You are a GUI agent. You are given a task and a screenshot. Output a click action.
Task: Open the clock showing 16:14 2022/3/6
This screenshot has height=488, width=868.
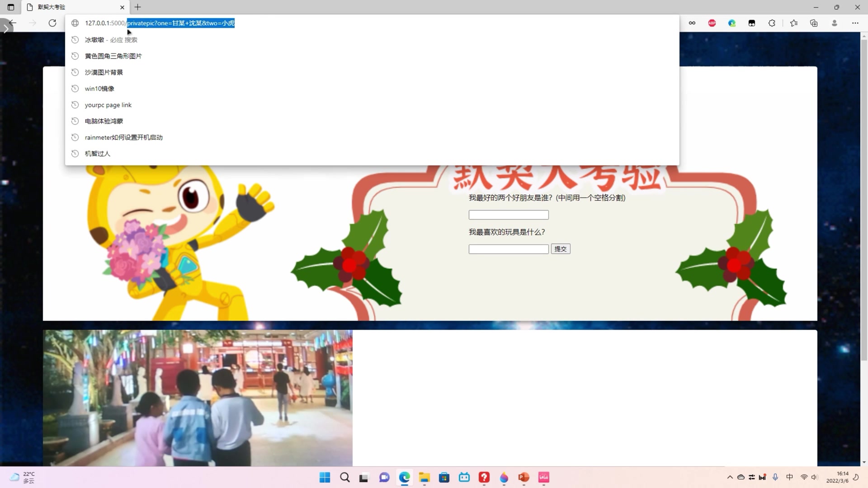pyautogui.click(x=837, y=478)
